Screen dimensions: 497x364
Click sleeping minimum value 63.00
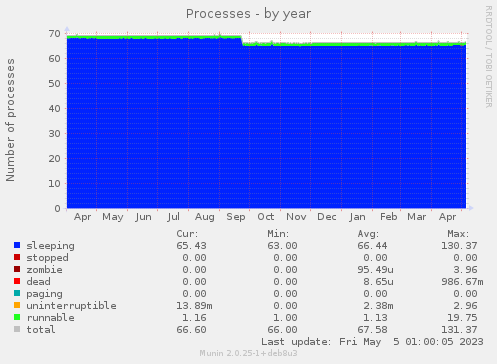(282, 246)
